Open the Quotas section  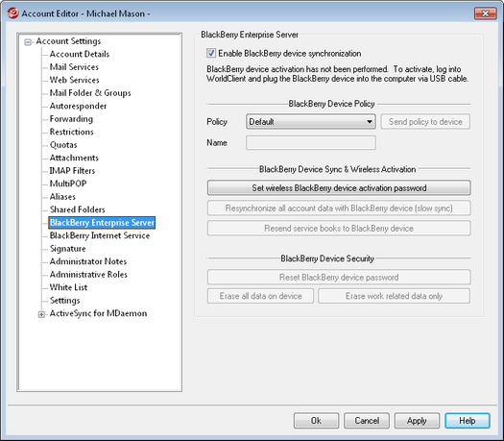click(x=63, y=145)
